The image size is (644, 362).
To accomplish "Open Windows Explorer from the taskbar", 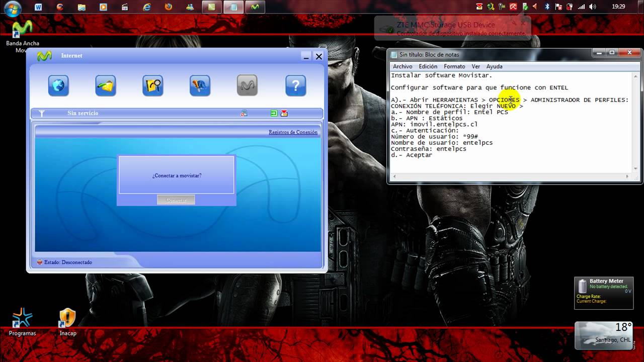I will point(82,7).
